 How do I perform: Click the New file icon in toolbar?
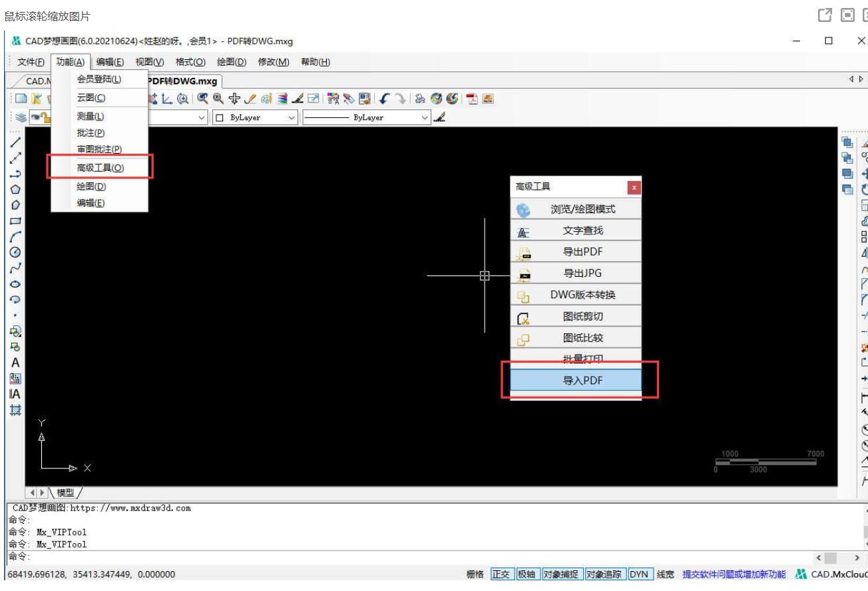coord(21,99)
